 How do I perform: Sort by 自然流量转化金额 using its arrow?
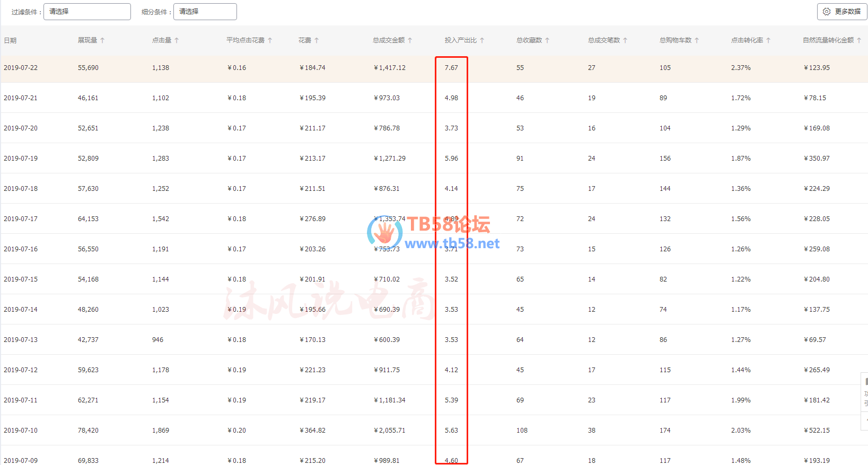pyautogui.click(x=859, y=40)
